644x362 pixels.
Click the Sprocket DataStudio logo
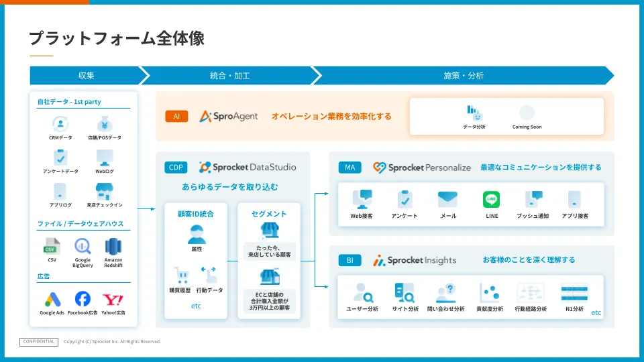click(x=248, y=167)
